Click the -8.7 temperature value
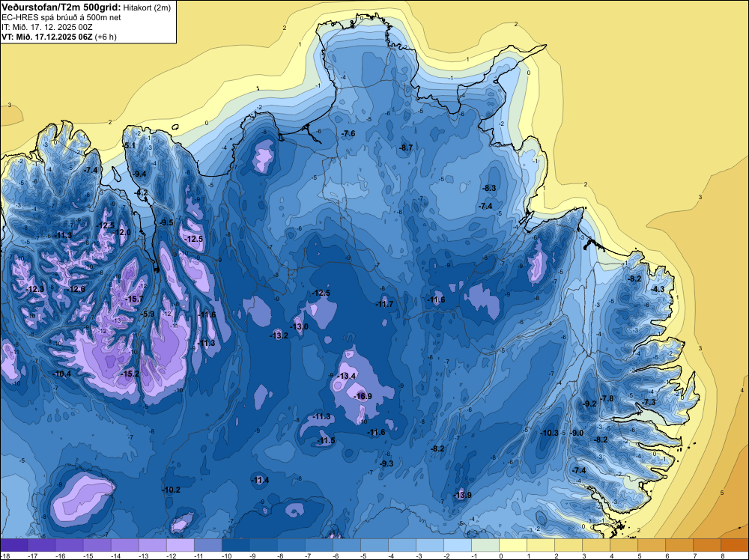The width and height of the screenshot is (749, 560). point(405,148)
